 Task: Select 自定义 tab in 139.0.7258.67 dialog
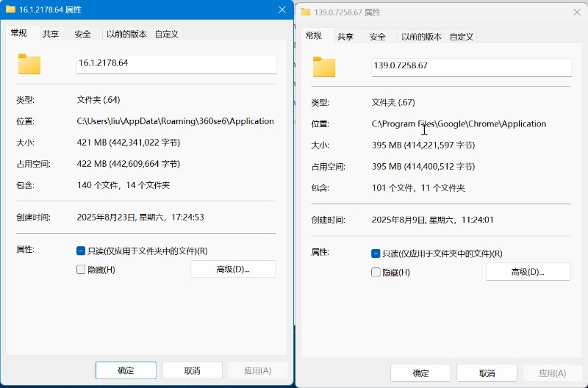click(462, 37)
